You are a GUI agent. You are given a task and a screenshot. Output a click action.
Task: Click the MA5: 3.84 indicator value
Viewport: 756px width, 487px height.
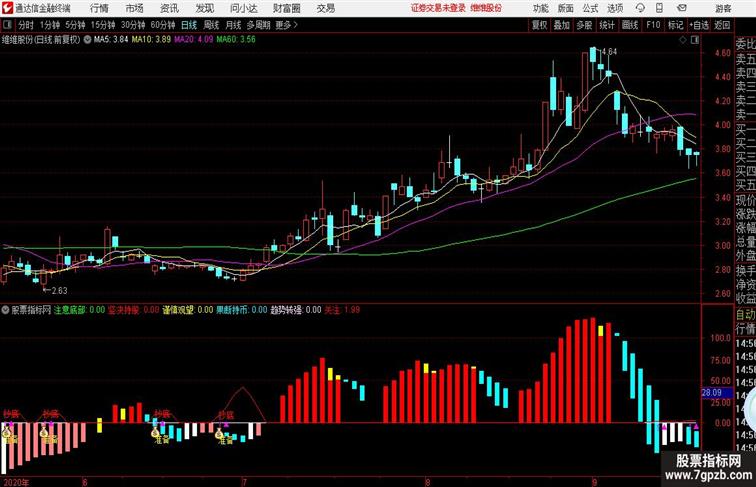tap(111, 40)
